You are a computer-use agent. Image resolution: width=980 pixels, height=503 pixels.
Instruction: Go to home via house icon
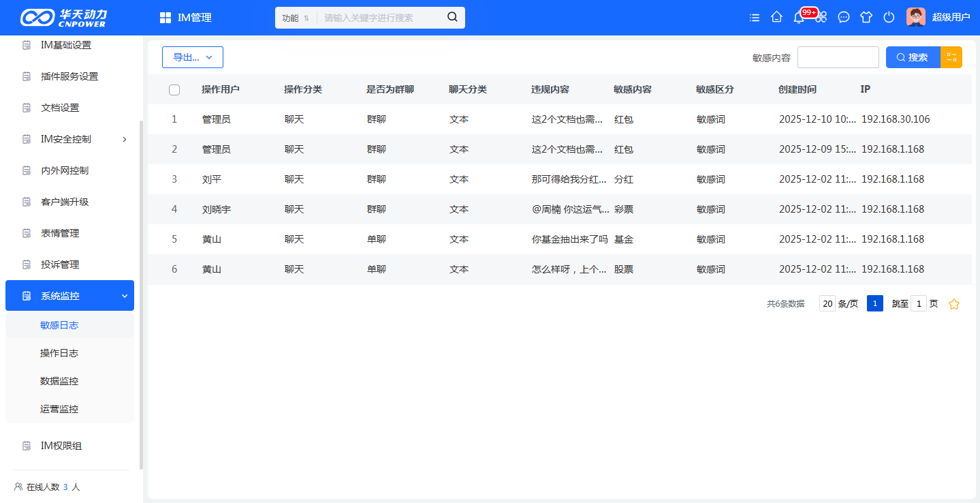pyautogui.click(x=776, y=18)
